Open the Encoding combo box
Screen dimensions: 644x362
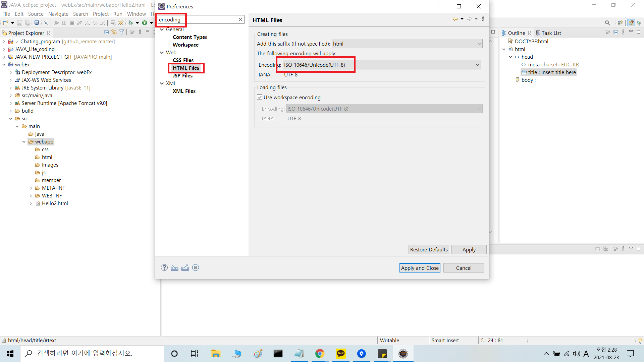coord(477,65)
